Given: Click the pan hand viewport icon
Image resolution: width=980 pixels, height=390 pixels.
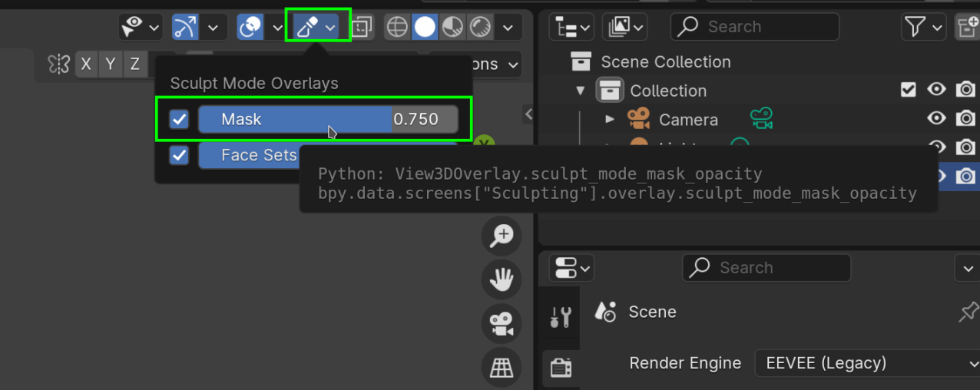Looking at the screenshot, I should tap(502, 279).
